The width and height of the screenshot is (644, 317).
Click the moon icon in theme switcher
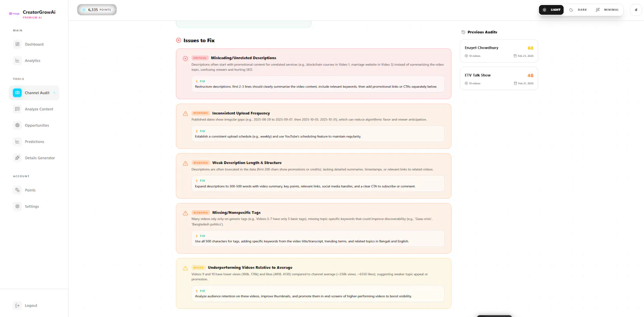click(x=571, y=10)
